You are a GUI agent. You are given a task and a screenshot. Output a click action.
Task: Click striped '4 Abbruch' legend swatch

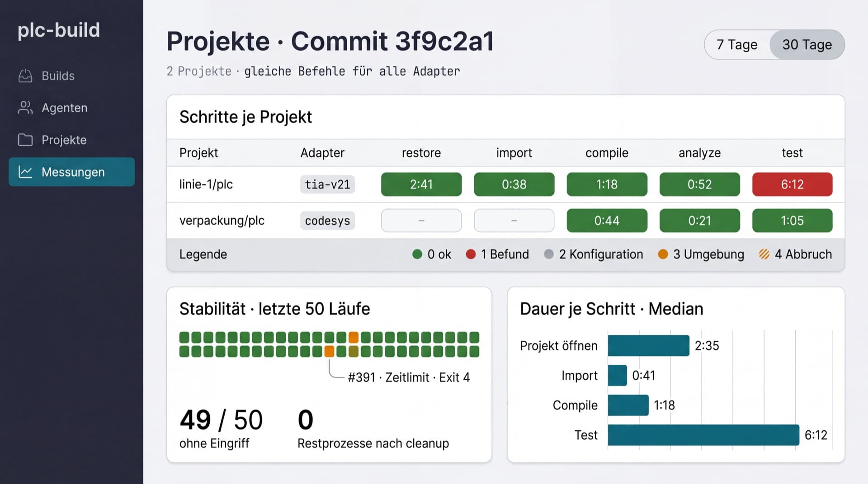[x=764, y=254]
